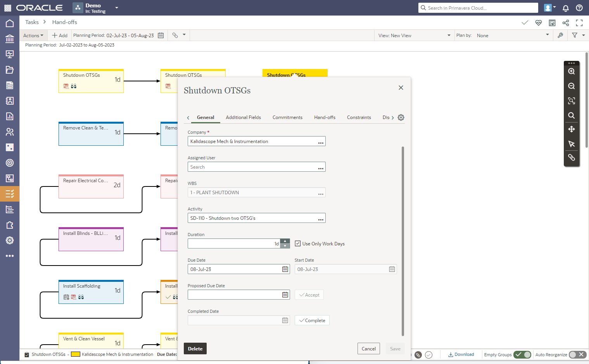Open the Actions dropdown menu
The height and width of the screenshot is (364, 589).
[33, 35]
